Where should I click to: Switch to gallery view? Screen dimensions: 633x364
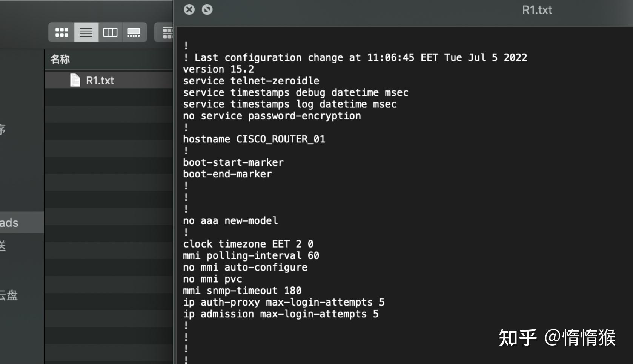[x=134, y=32]
